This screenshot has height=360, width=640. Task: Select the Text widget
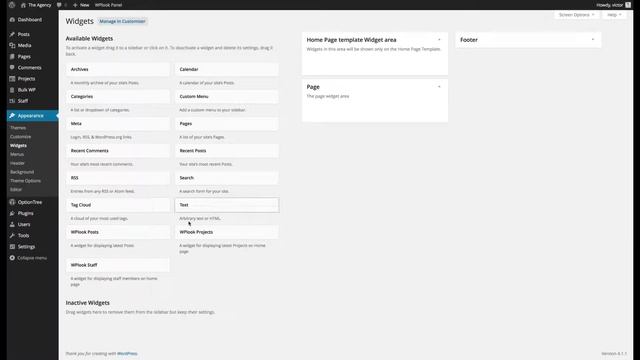point(227,205)
